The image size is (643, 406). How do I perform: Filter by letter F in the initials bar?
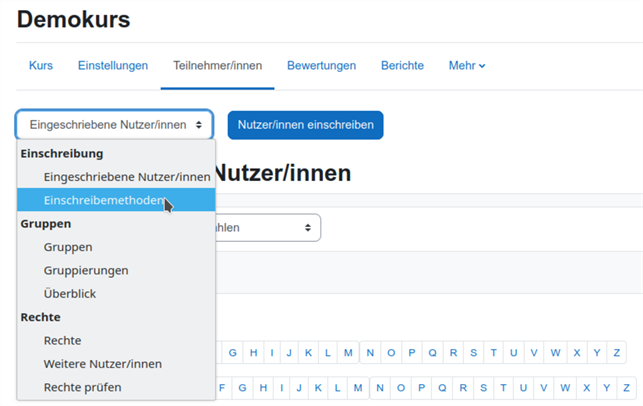(x=222, y=388)
